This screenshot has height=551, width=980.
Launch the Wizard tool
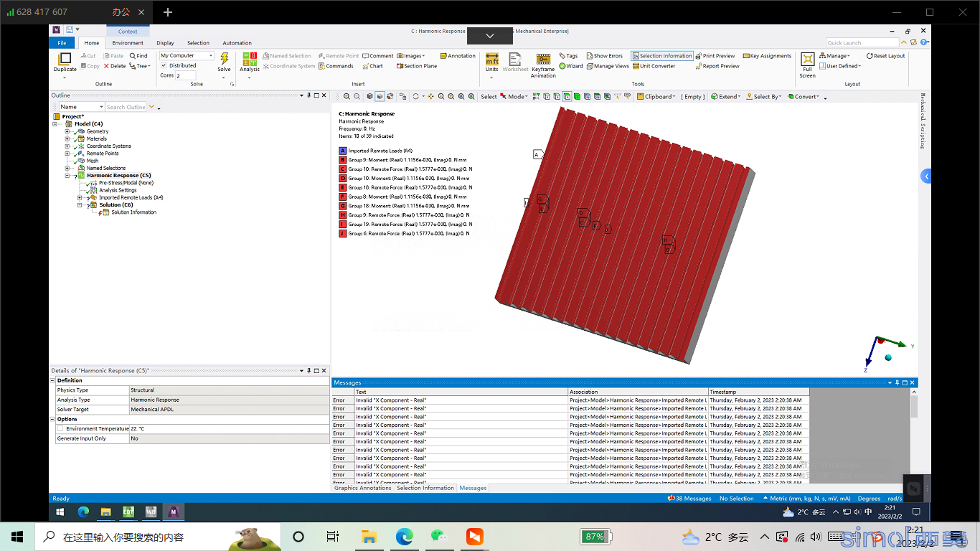pyautogui.click(x=571, y=66)
